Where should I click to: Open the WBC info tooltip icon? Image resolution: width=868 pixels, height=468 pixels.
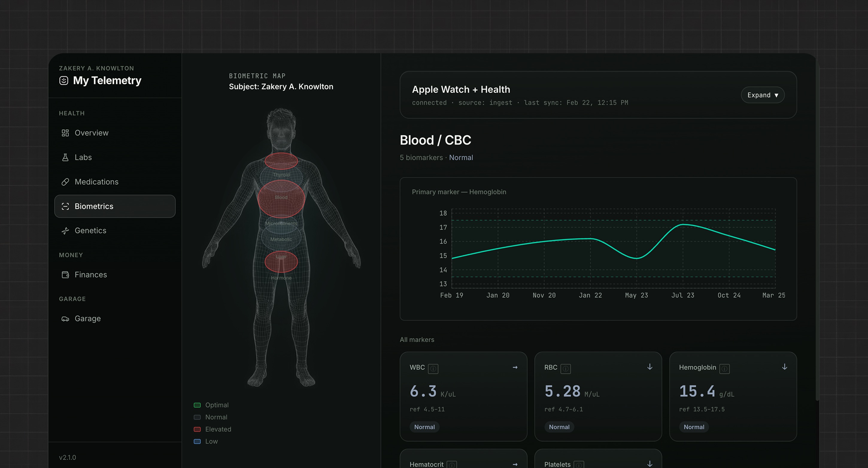tap(434, 369)
